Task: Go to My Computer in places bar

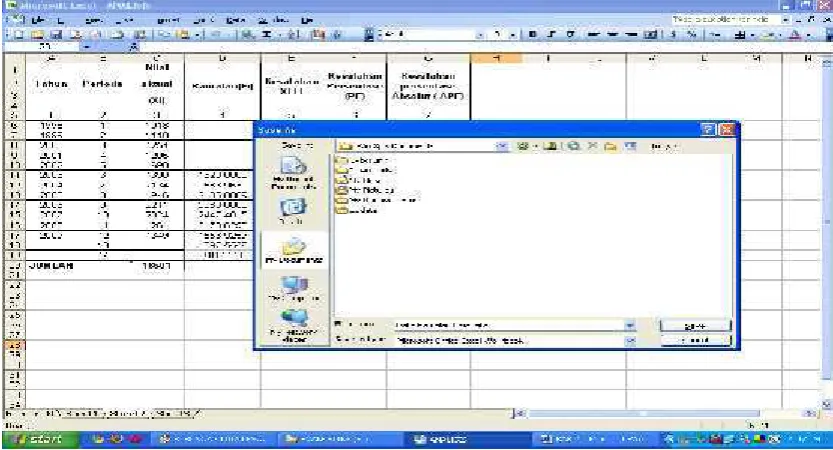Action: (x=294, y=290)
